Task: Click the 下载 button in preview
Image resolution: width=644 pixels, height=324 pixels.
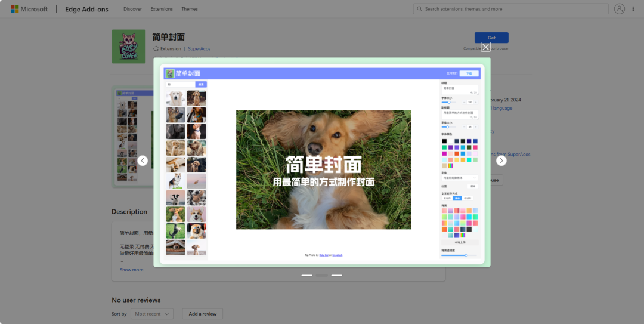Action: (469, 73)
